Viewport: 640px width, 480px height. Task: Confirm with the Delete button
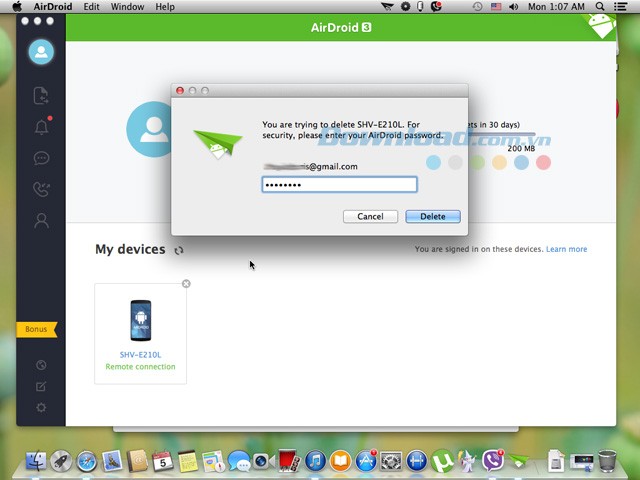[432, 216]
